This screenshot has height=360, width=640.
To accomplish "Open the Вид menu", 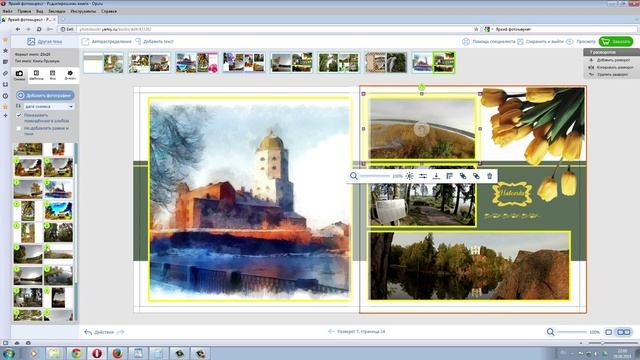I will coord(40,11).
